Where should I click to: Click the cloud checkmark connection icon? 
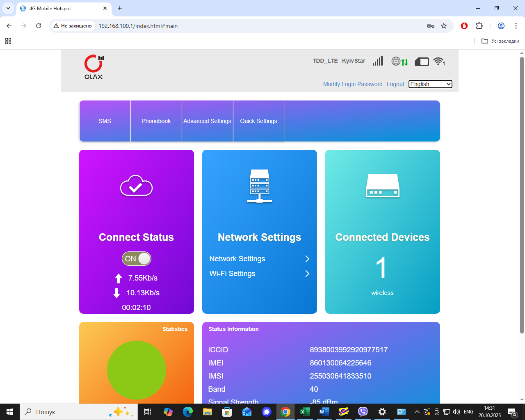coord(136,186)
